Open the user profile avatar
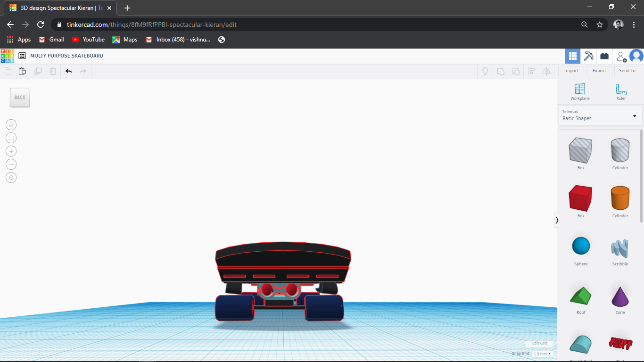This screenshot has width=644, height=362. point(636,56)
